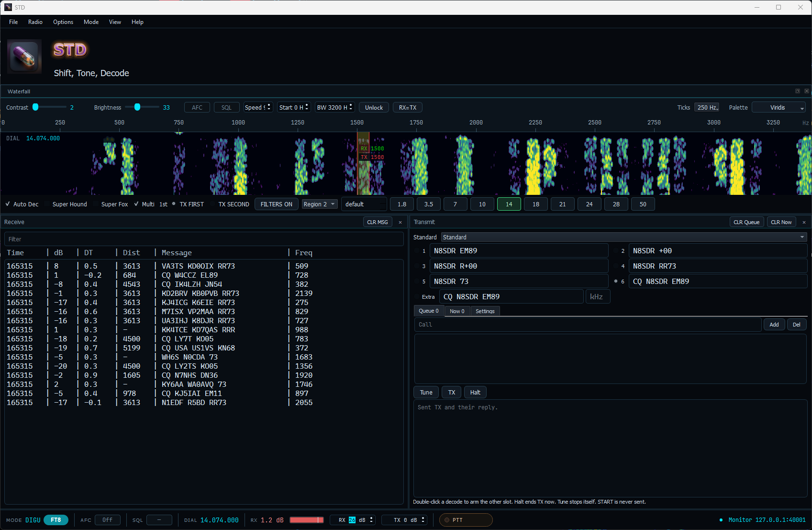Select message 3 radio N8SDR R+00
This screenshot has height=530, width=812.
pos(417,266)
